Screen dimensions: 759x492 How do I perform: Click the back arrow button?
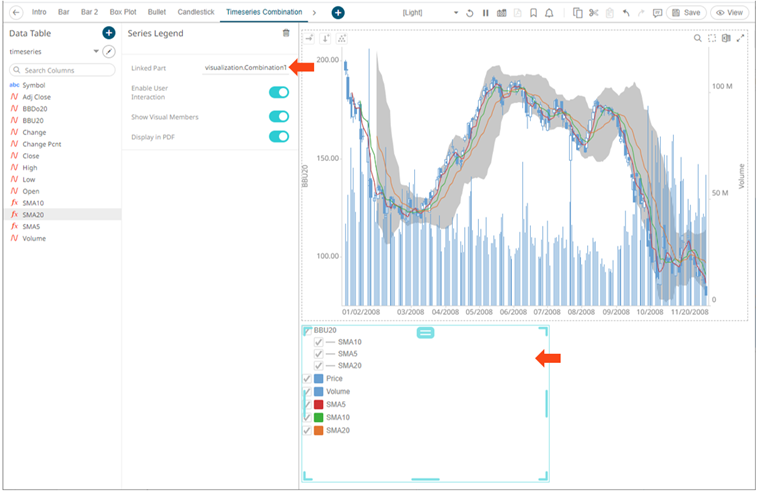[x=15, y=13]
